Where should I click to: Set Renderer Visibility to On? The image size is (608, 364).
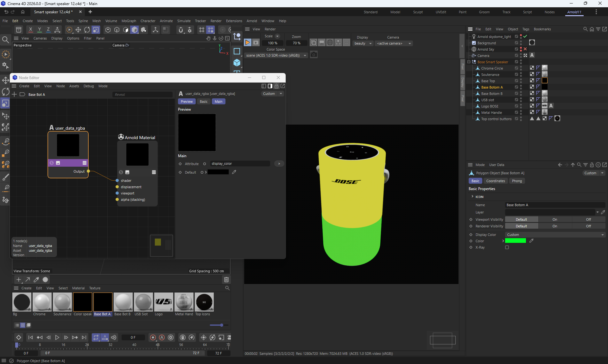pyautogui.click(x=554, y=226)
